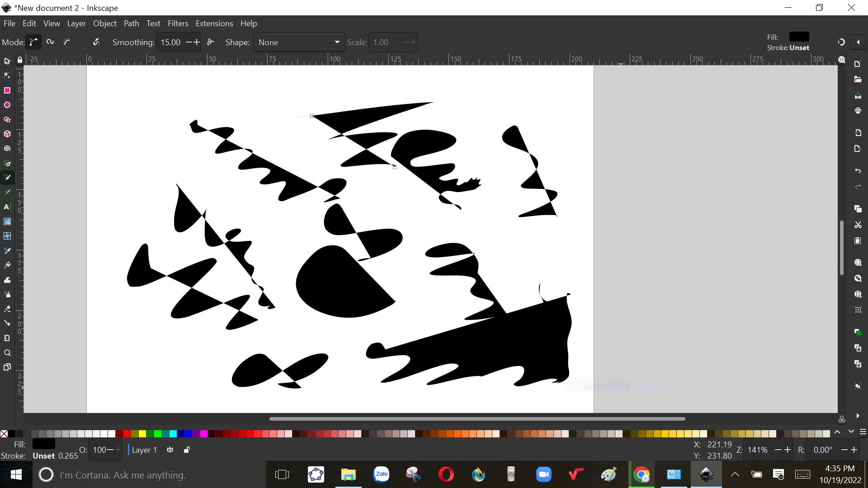868x488 pixels.
Task: Expand the toolbar overflow arrow top right
Action: [x=858, y=42]
